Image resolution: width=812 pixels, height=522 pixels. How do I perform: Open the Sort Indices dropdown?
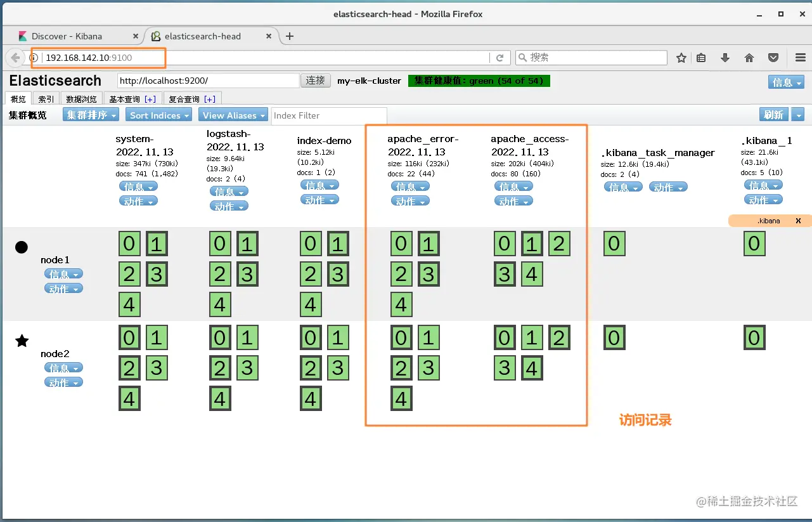click(x=159, y=115)
